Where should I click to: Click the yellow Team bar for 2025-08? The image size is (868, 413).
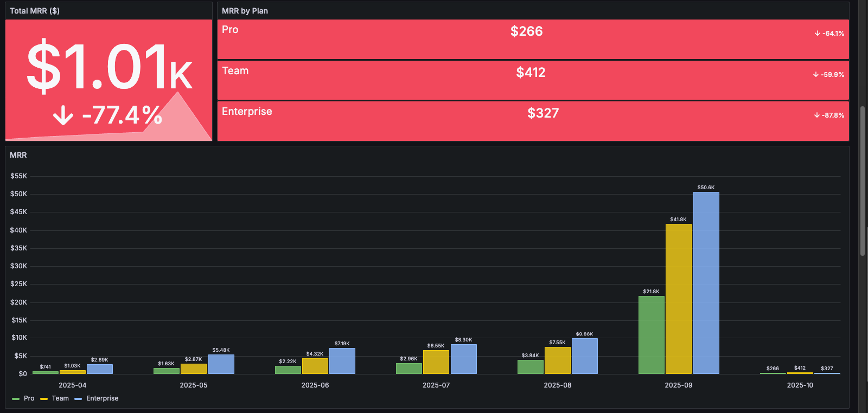point(558,360)
